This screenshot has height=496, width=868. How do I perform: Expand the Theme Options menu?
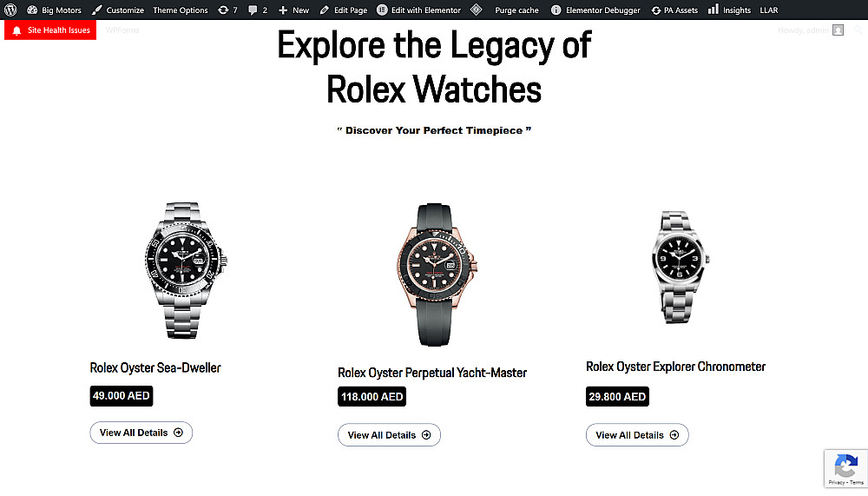pyautogui.click(x=181, y=10)
